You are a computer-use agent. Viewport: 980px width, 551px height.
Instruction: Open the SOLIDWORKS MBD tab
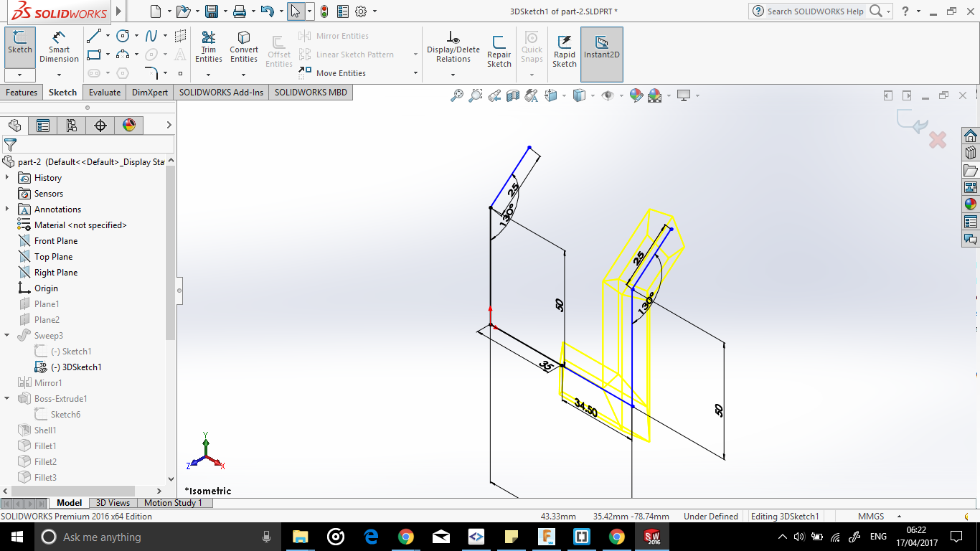pyautogui.click(x=311, y=93)
